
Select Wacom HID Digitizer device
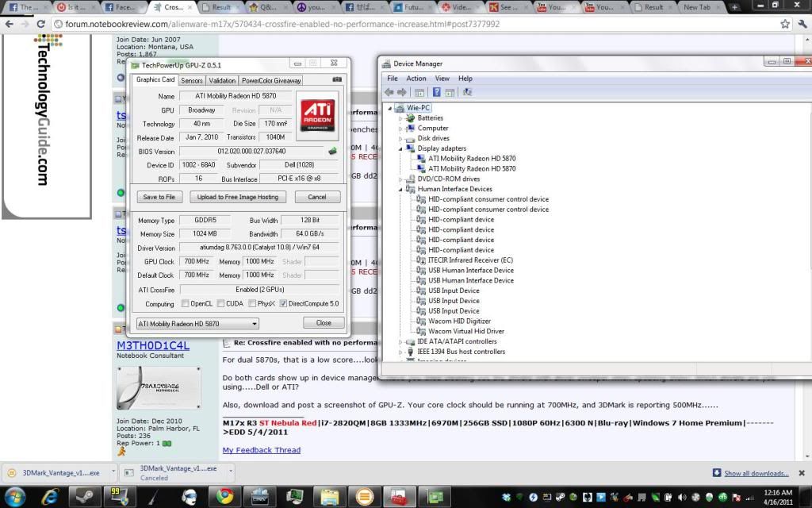coord(459,321)
